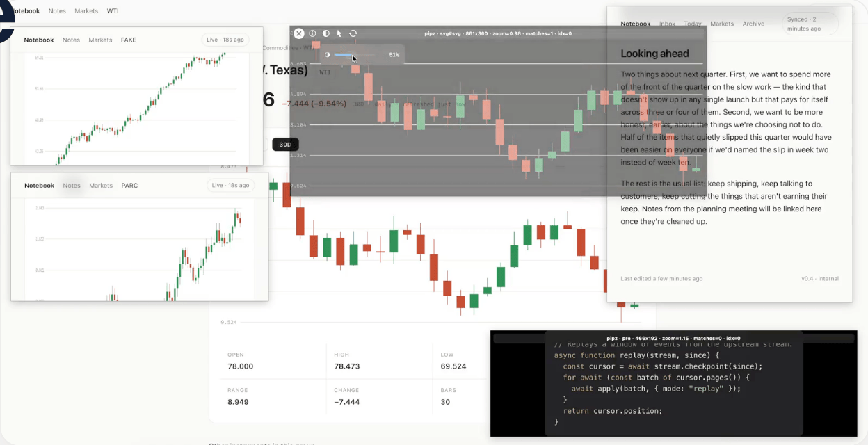Viewport: 868px width, 445px height.
Task: Open Markets tab in the PARC window
Action: pyautogui.click(x=101, y=186)
